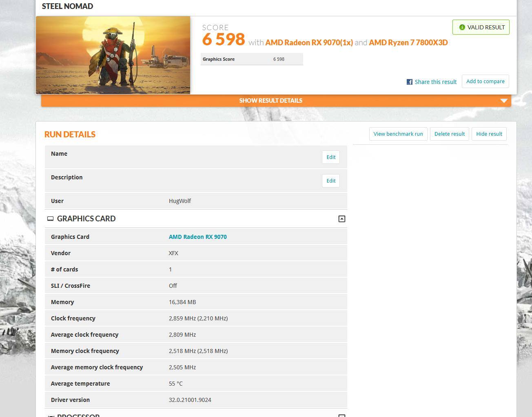
Task: Click View benchmark run button
Action: 398,134
